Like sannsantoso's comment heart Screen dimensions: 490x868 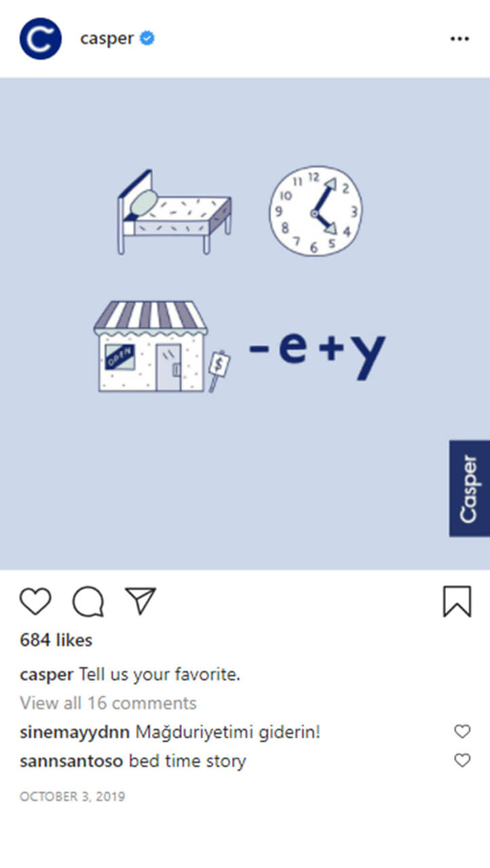point(462,761)
